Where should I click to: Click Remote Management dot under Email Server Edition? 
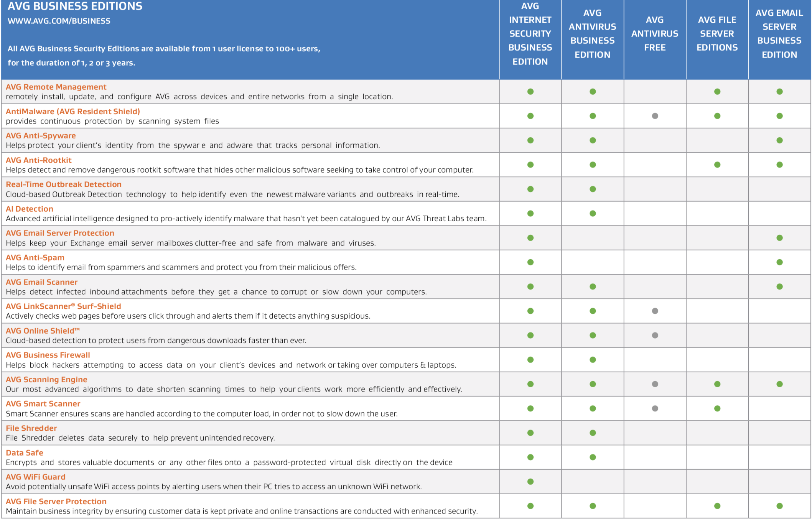(x=779, y=92)
